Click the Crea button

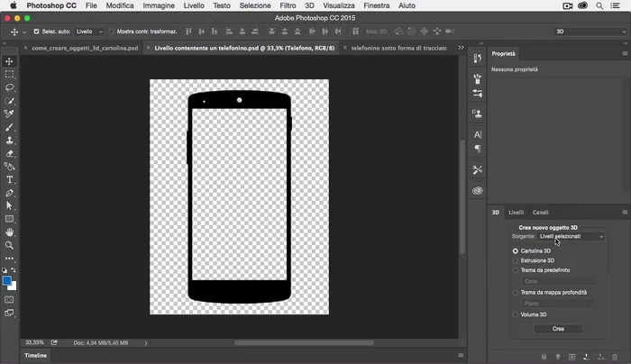558,329
